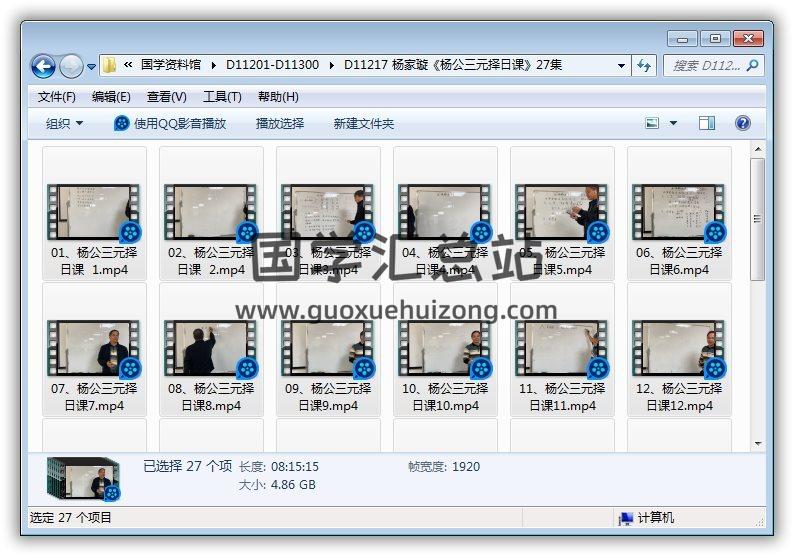Open the 文件(F) menu
The image size is (794, 556).
(57, 97)
